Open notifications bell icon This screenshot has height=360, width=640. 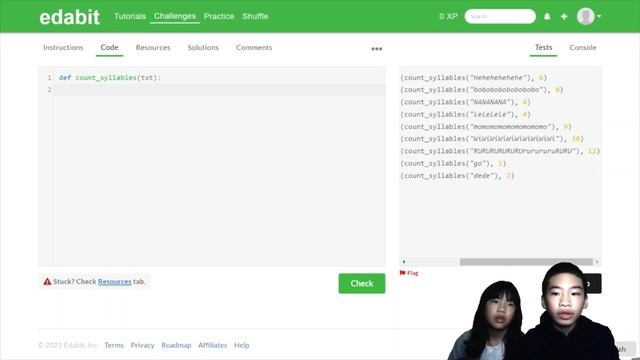(x=547, y=16)
